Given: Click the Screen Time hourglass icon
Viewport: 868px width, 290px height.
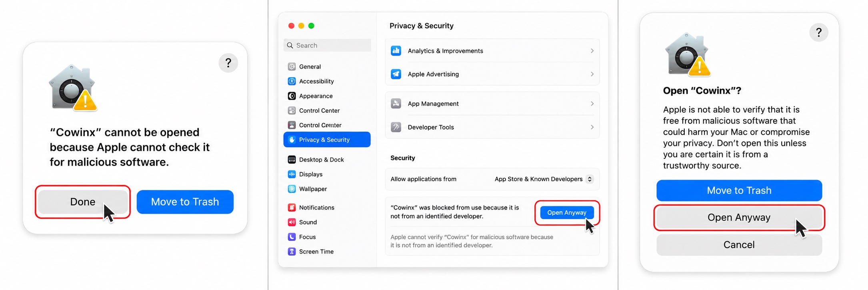Looking at the screenshot, I should click(292, 252).
